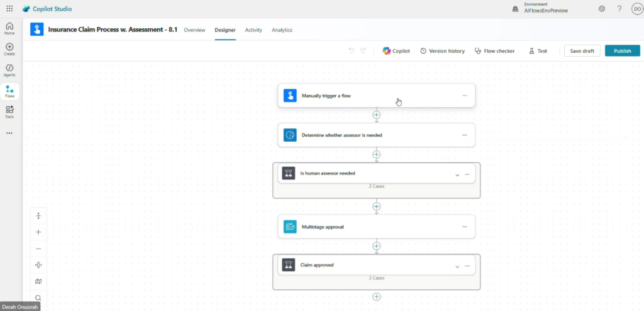Collapse the 'Is human assessor needed' condition chevron

click(457, 174)
